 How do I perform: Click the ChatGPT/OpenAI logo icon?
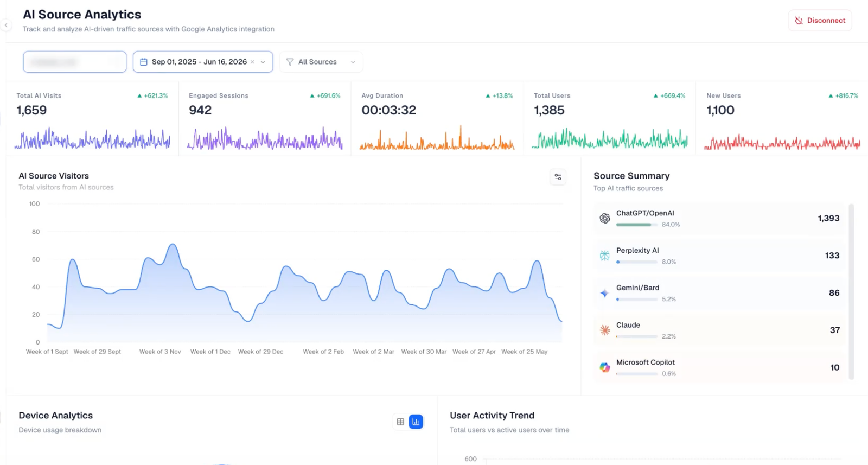coord(605,218)
